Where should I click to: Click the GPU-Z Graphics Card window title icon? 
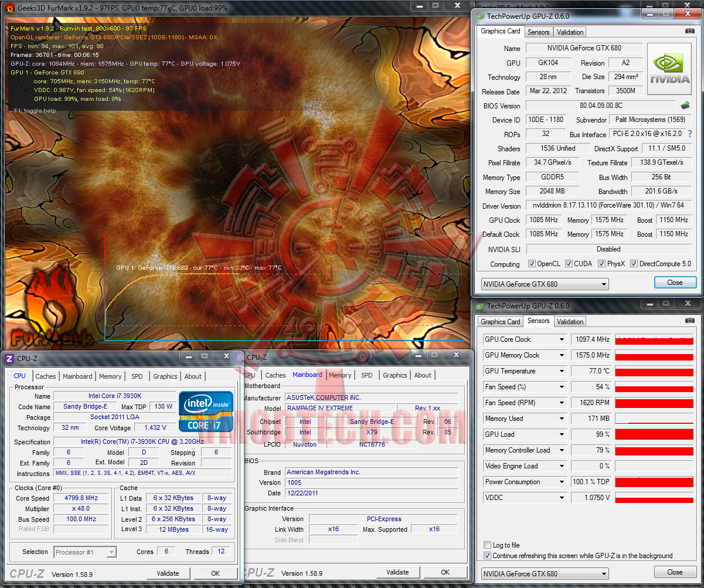point(480,16)
